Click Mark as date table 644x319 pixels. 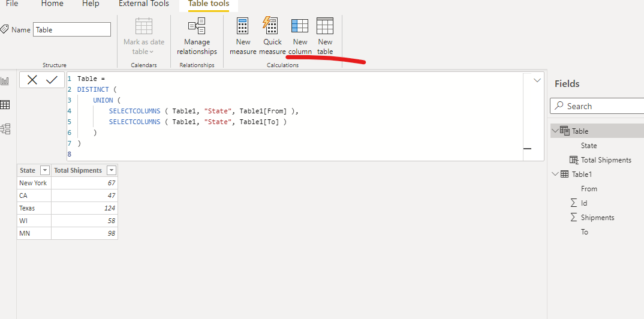click(x=144, y=37)
